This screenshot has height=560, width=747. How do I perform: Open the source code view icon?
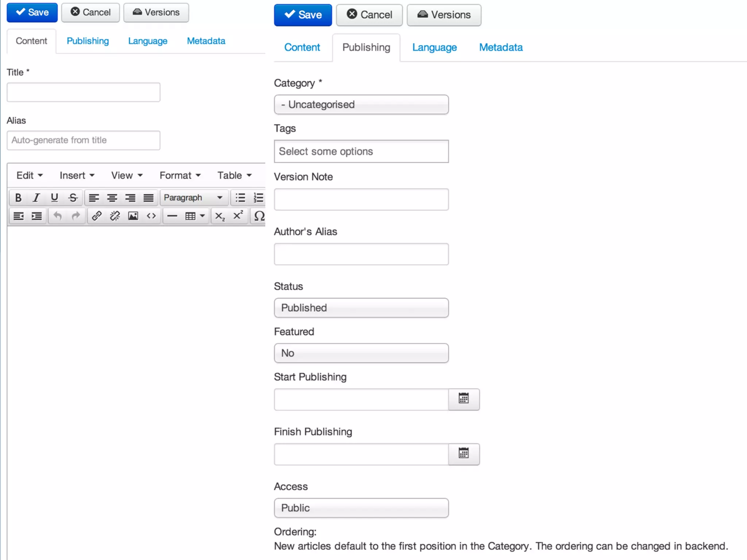pos(151,216)
